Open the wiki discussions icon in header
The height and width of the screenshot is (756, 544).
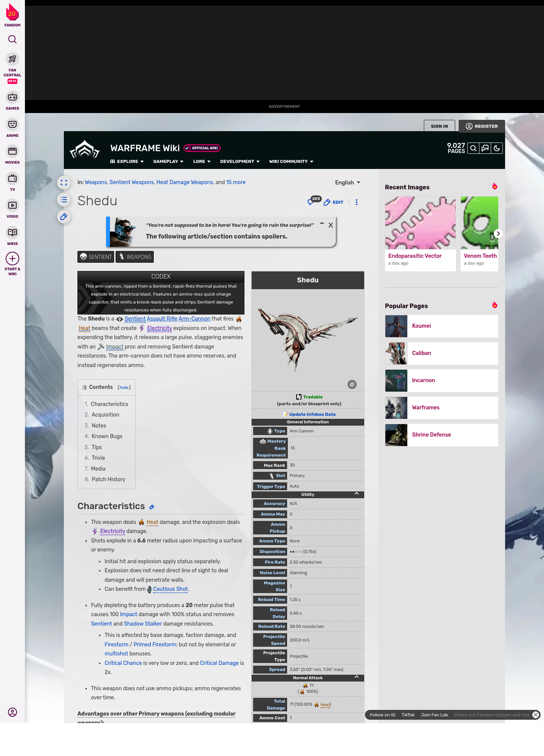(485, 148)
